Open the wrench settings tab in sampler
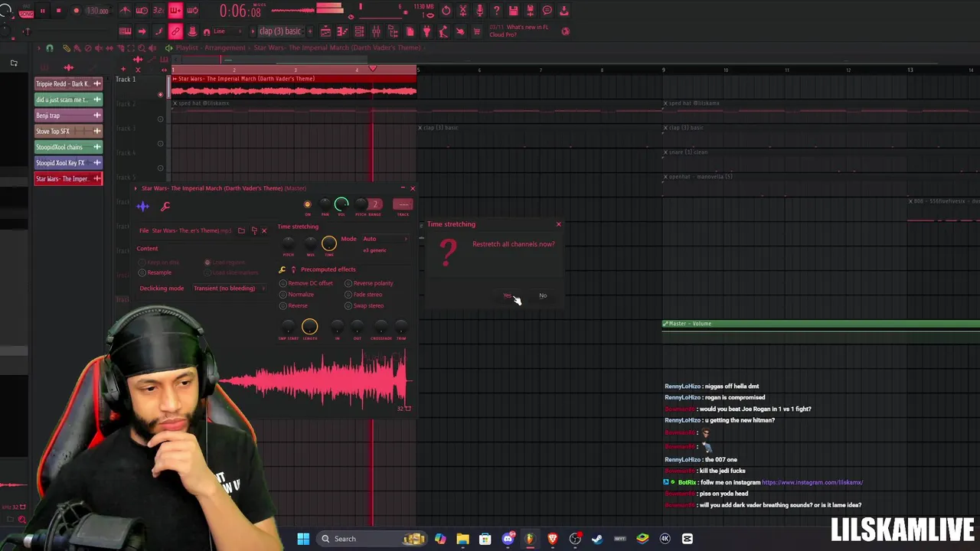 (165, 206)
